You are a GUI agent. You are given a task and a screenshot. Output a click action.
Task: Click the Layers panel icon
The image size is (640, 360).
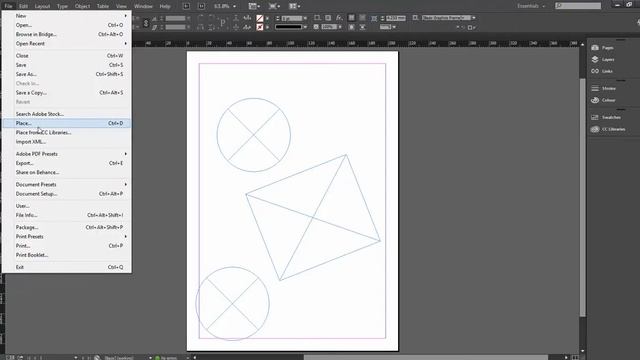(x=595, y=60)
